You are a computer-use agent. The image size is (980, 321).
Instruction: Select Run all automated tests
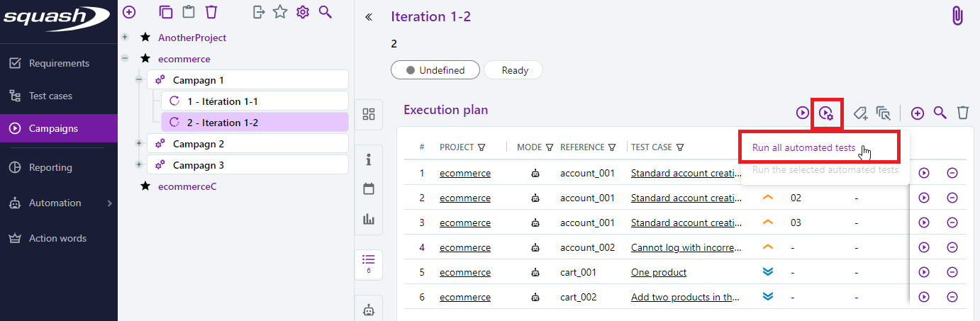coord(803,148)
